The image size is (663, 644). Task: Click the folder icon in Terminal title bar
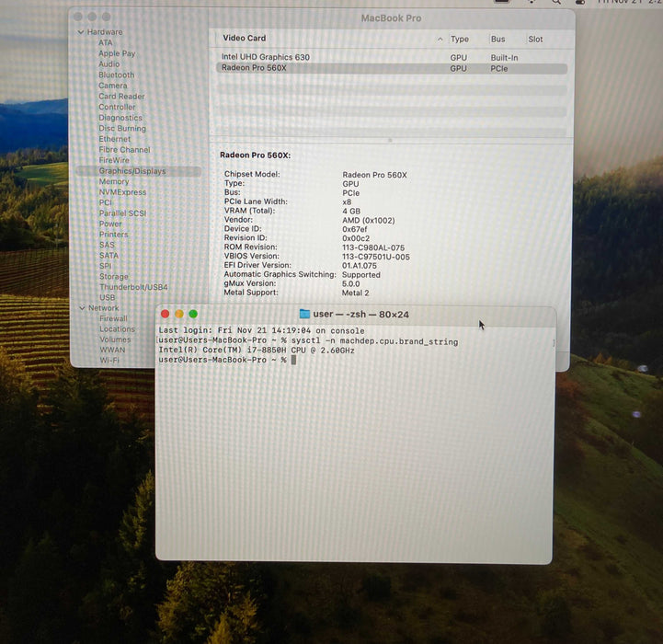pyautogui.click(x=304, y=314)
